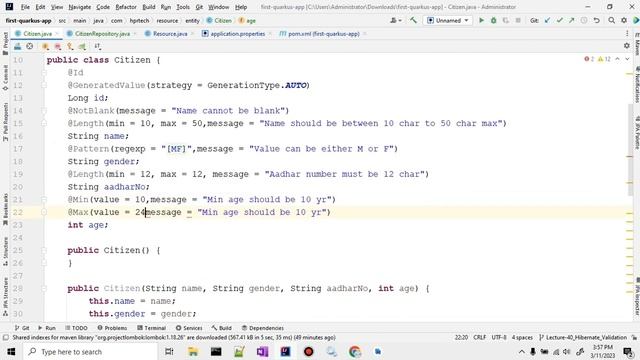Click the Lecture-40_Hibernate_Validation branch widget
Screen dimensions: 640x360
[x=583, y=338]
